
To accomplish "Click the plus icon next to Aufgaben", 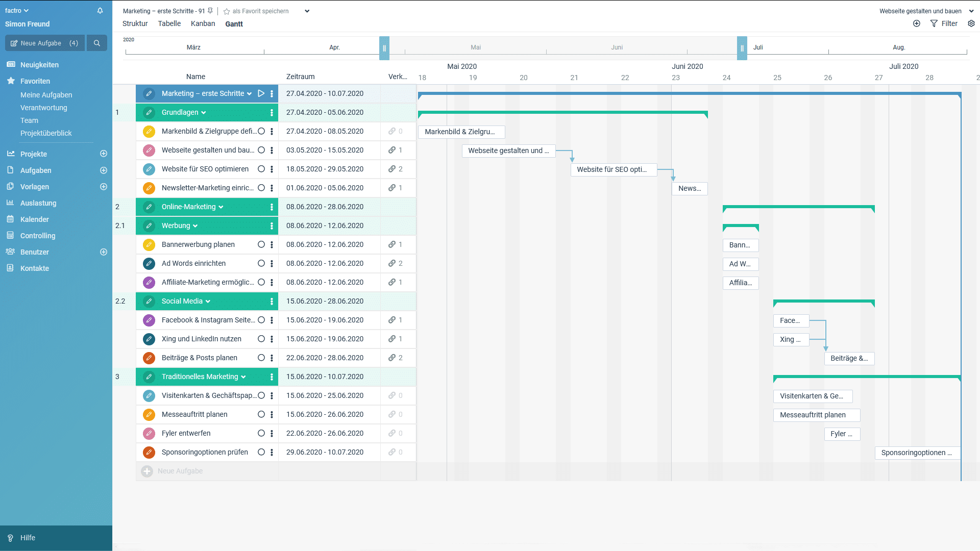I will (x=104, y=170).
